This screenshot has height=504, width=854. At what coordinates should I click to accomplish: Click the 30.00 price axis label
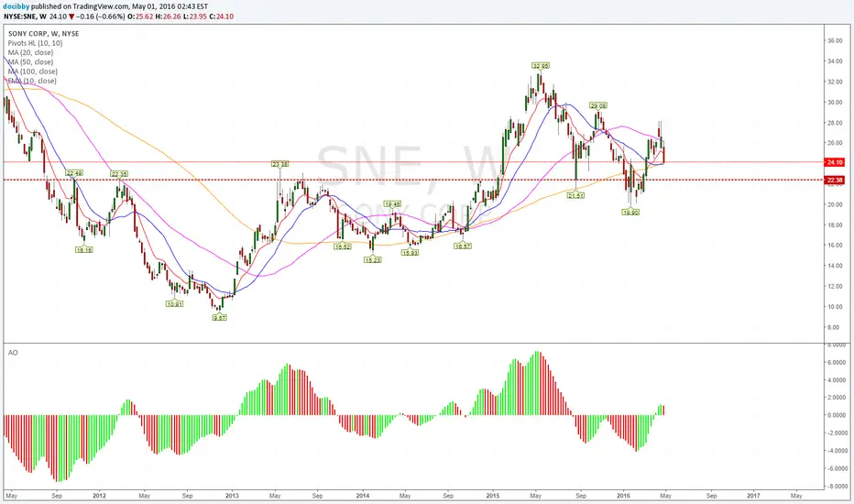835,102
